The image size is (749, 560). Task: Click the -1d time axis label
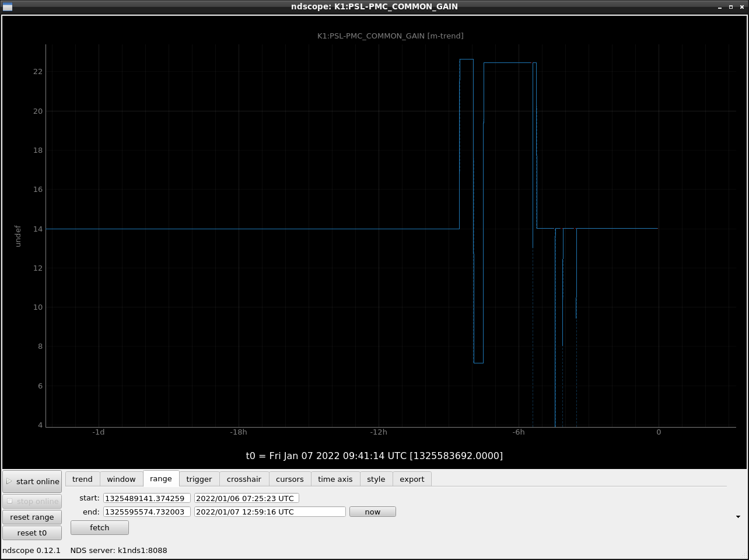point(99,432)
